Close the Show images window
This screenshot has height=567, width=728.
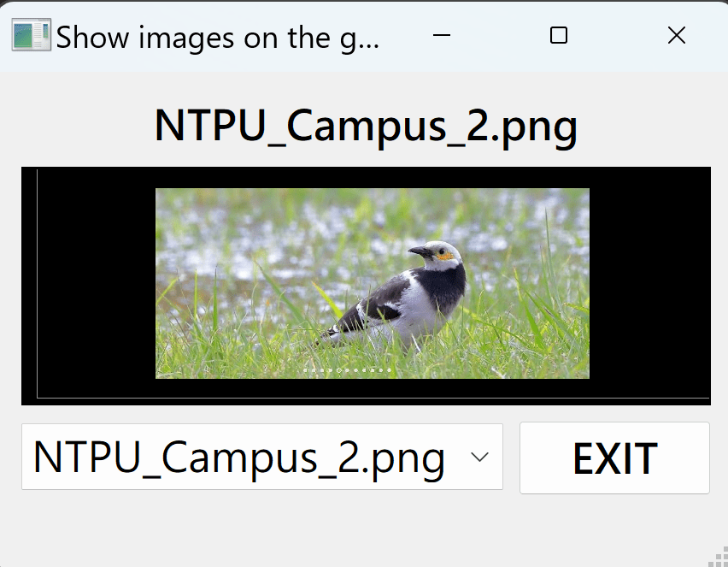(677, 35)
